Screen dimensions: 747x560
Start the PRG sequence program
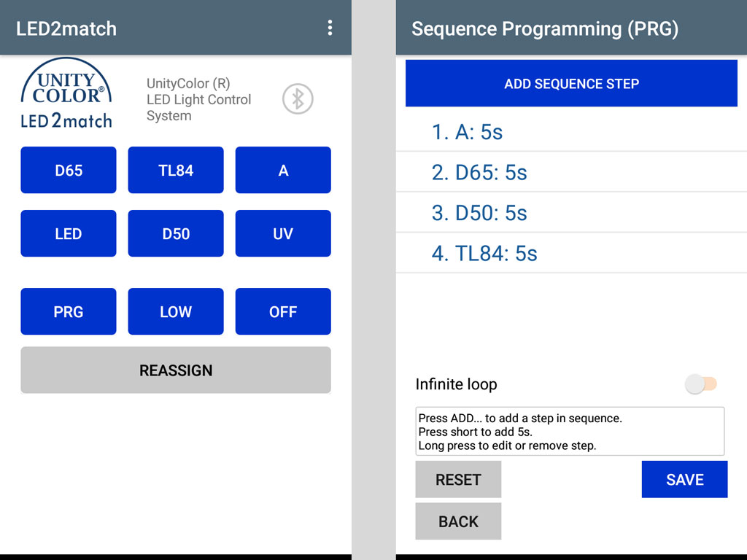(x=69, y=312)
